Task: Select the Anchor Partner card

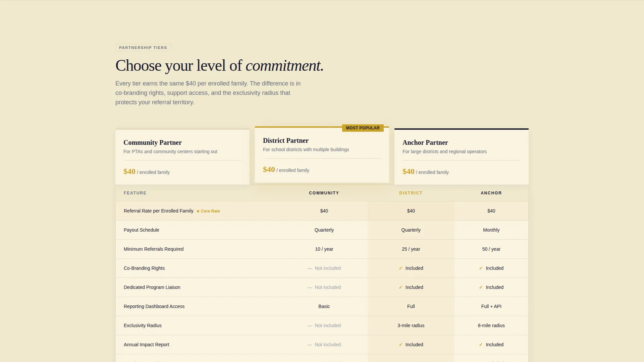Action: pyautogui.click(x=462, y=157)
